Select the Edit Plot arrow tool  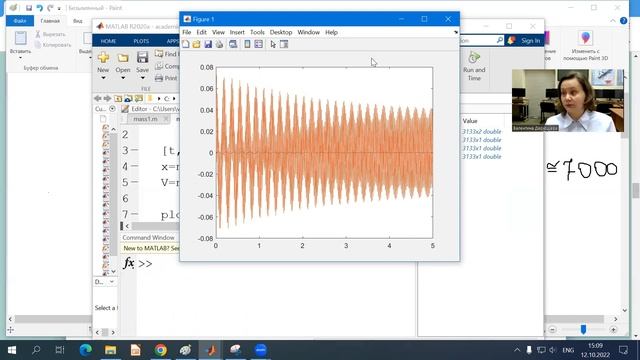(x=273, y=44)
